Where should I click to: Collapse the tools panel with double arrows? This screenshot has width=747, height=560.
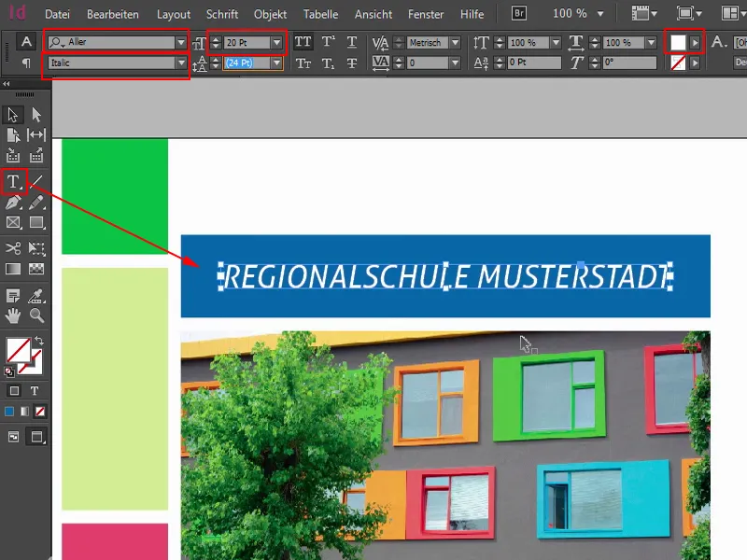click(7, 84)
